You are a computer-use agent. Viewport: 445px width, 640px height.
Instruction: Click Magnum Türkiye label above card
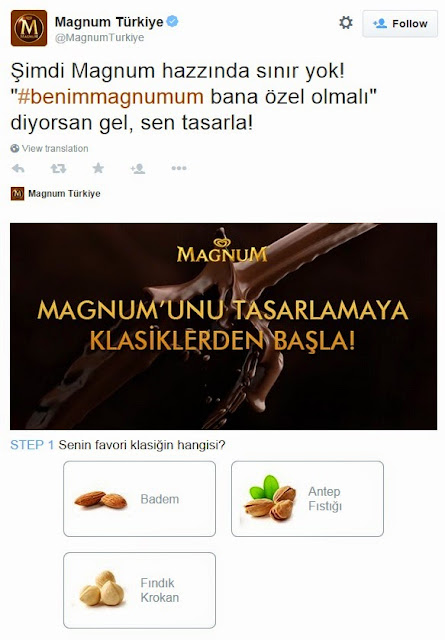click(x=64, y=193)
